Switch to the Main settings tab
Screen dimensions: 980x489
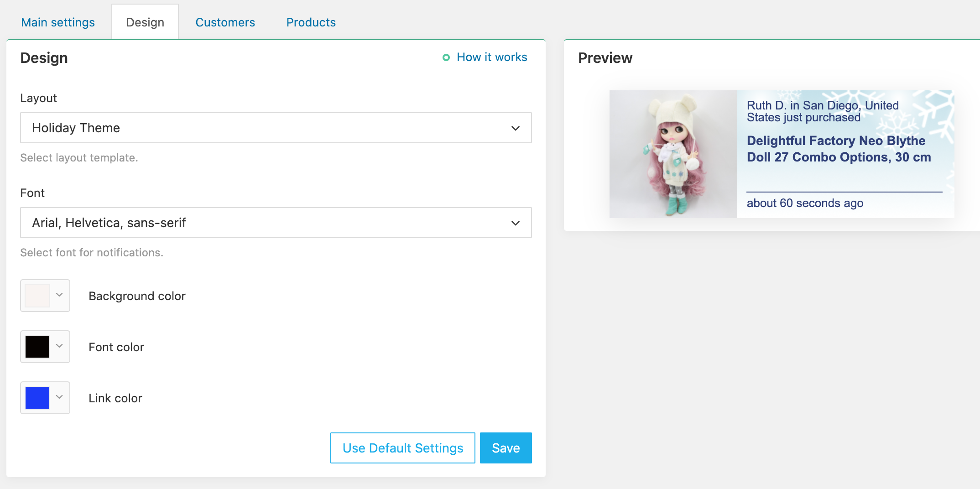point(58,22)
